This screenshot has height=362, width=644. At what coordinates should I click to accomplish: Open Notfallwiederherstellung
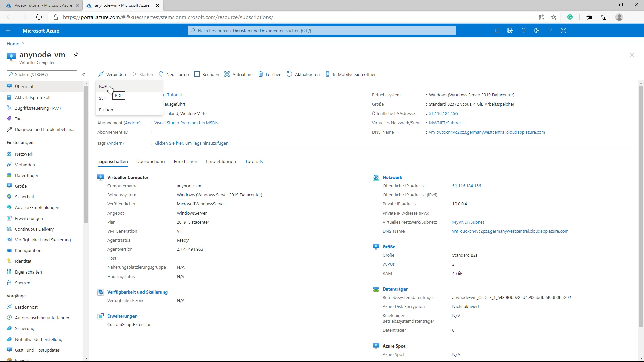tap(42, 339)
